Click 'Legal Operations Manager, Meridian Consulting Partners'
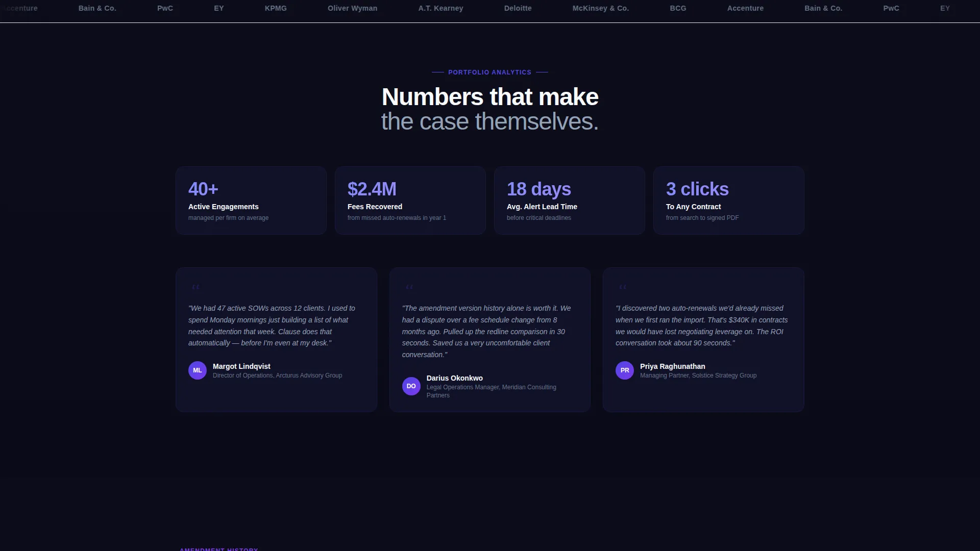This screenshot has width=980, height=551. point(492,391)
